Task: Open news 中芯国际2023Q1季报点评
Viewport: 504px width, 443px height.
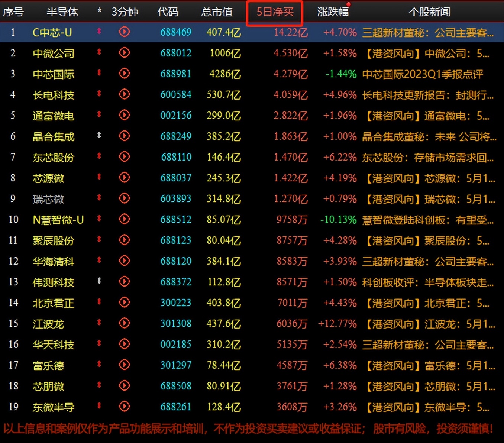Action: 423,74
